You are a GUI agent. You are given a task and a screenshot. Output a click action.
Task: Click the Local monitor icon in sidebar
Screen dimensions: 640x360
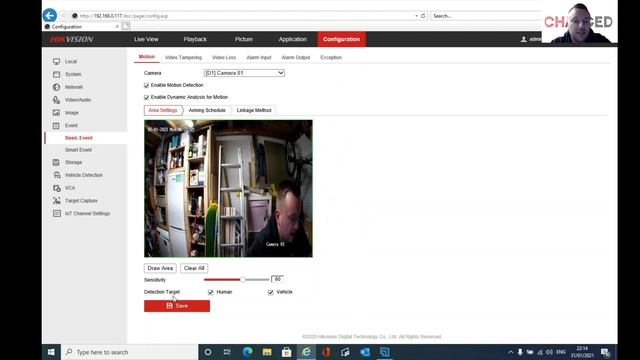coord(56,62)
